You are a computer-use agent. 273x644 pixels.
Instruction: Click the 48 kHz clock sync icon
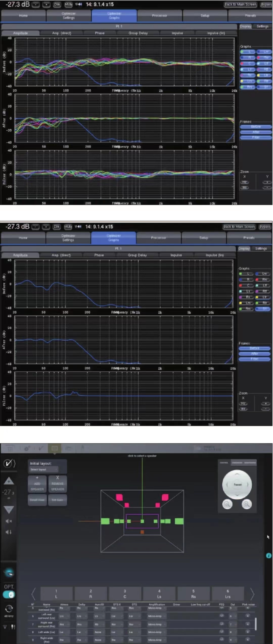(9, 608)
